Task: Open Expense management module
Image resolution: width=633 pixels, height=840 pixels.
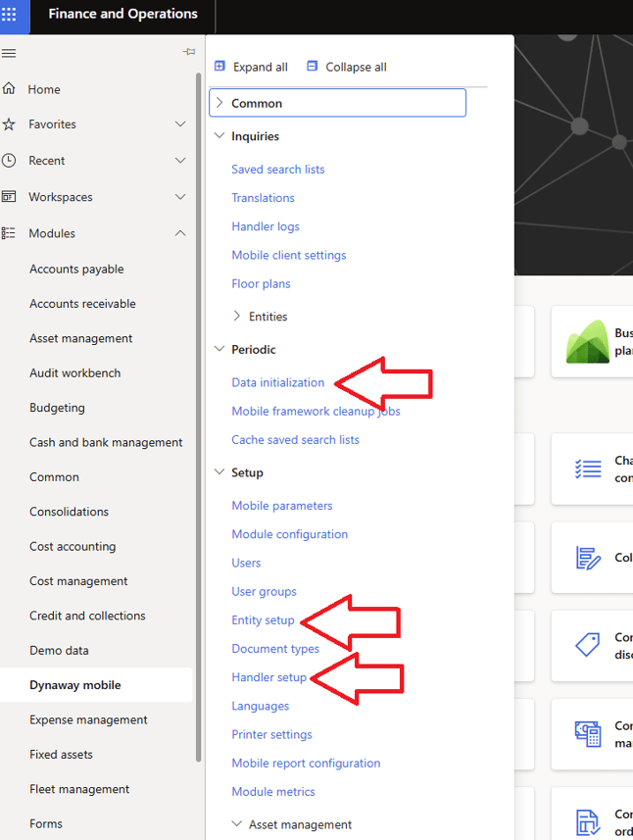Action: click(88, 720)
